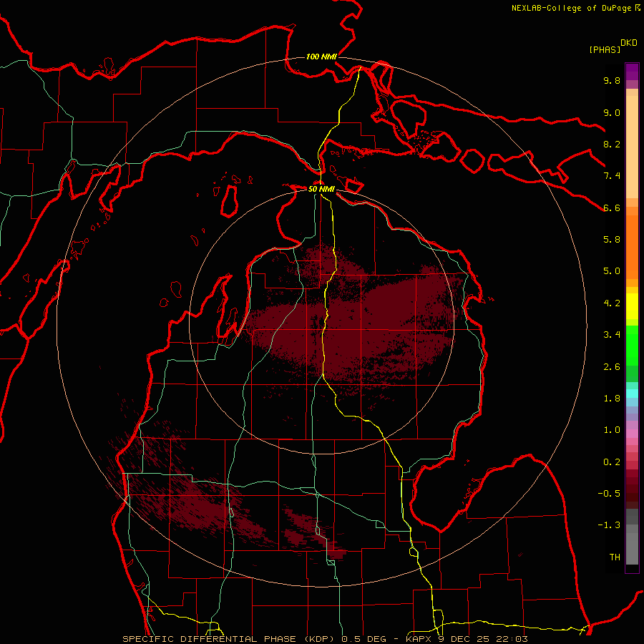This screenshot has height=644, width=644.
Task: Pick the bright yellow color bar segment beside 4.2
Action: point(632,306)
